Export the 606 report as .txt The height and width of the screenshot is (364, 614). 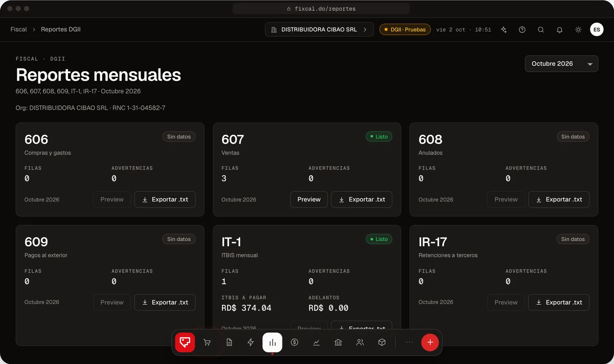click(x=165, y=199)
